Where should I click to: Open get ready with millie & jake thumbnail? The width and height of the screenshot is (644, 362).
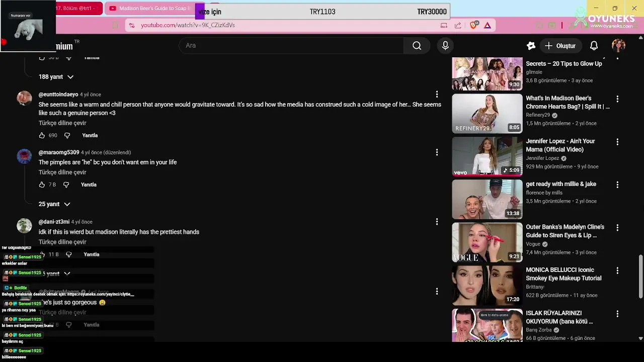[x=487, y=200]
